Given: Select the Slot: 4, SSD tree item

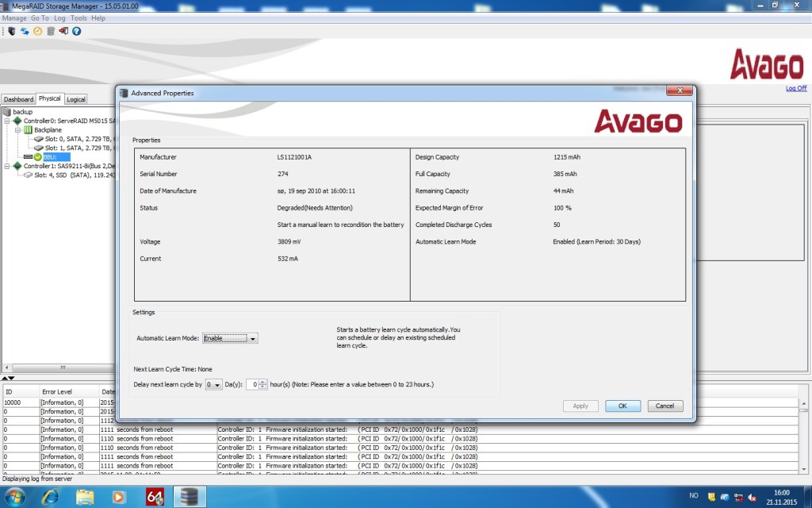Looking at the screenshot, I should tap(75, 175).
